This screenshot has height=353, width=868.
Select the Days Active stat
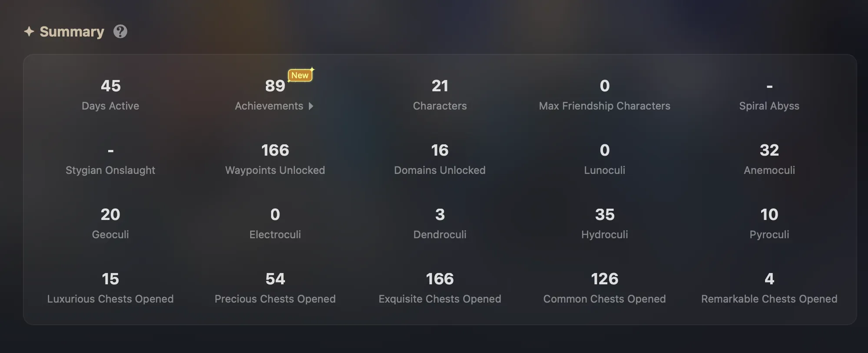[110, 95]
